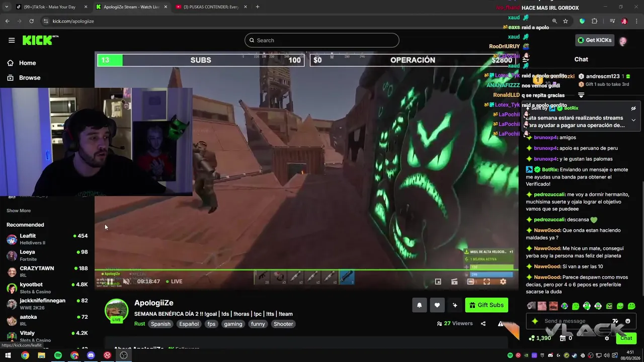Open recommended channel kyootbot
The image size is (644, 362).
coord(47,288)
